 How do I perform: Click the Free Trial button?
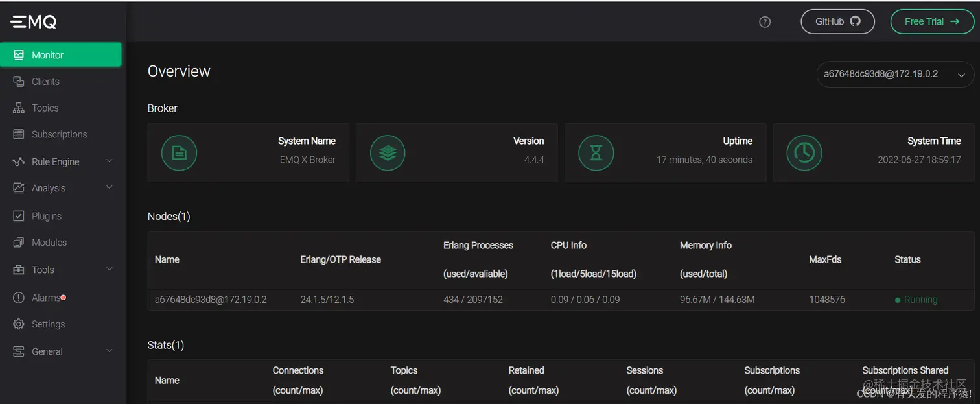[932, 21]
